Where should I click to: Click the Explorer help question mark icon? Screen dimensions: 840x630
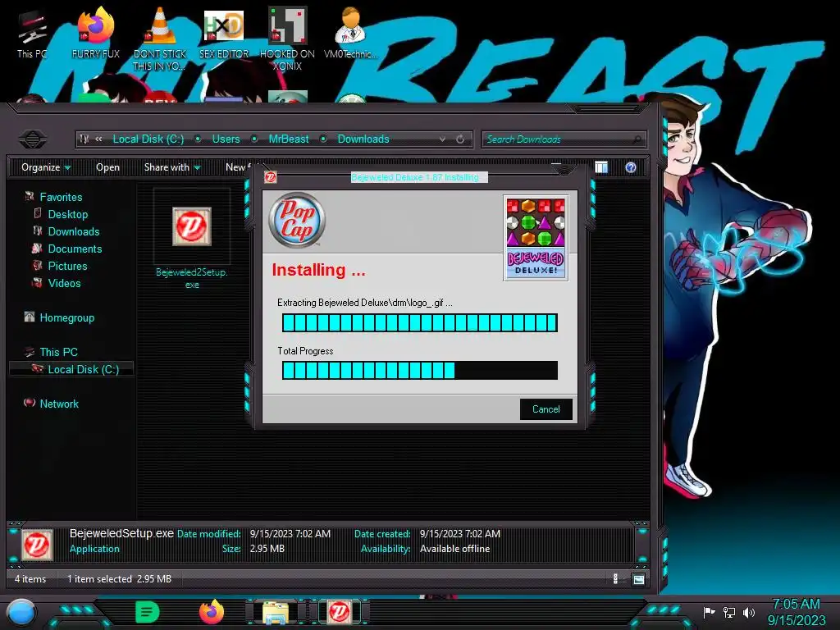[631, 167]
